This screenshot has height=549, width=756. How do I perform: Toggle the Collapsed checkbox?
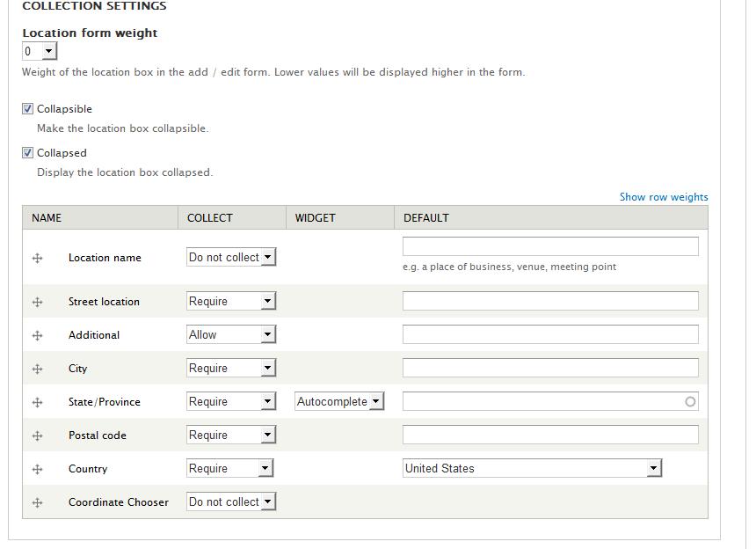[x=27, y=153]
